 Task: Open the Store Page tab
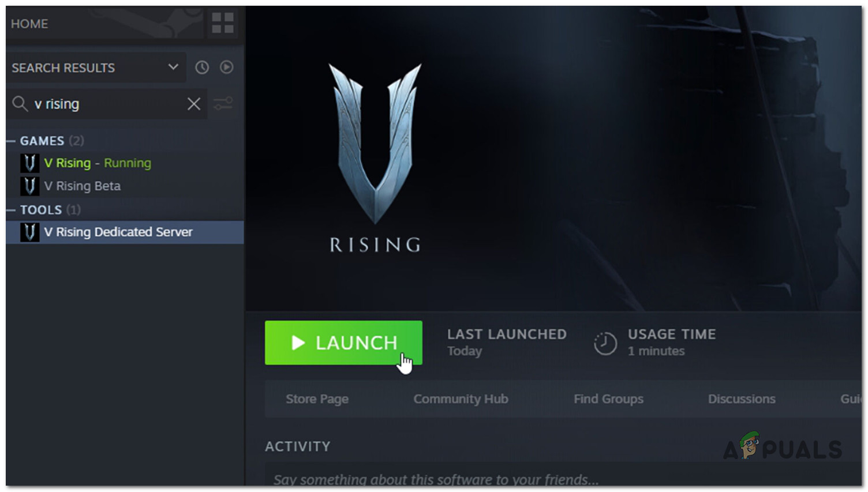coord(317,399)
